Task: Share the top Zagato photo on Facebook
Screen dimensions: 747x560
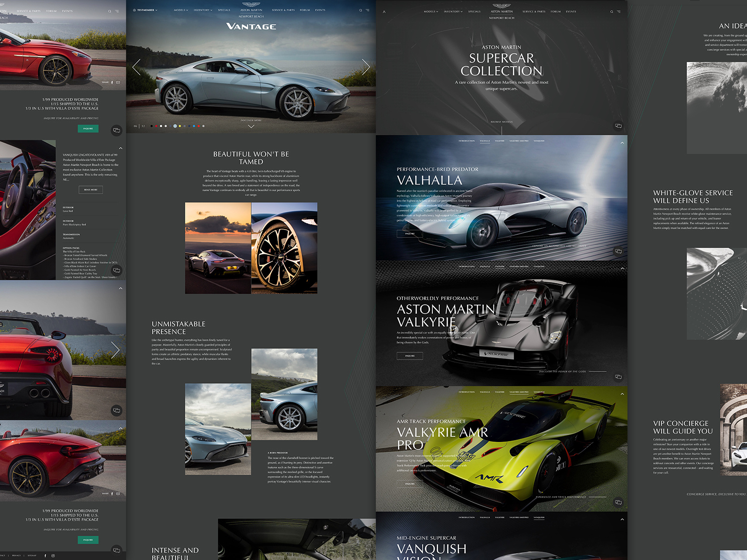Action: (112, 83)
